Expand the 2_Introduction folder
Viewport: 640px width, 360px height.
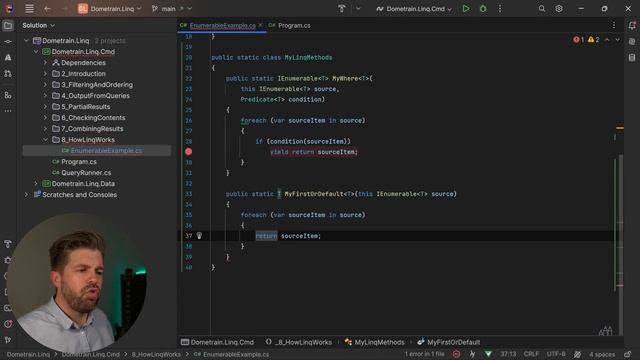click(x=45, y=74)
